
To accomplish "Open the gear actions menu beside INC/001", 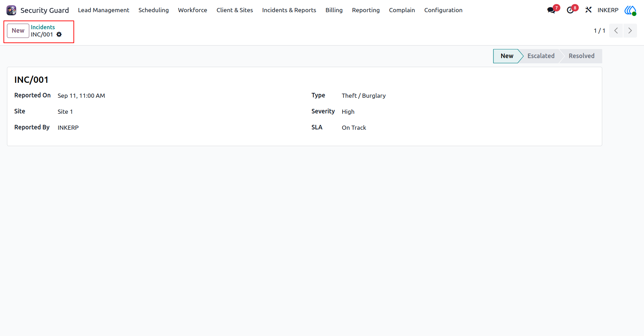I will [59, 34].
